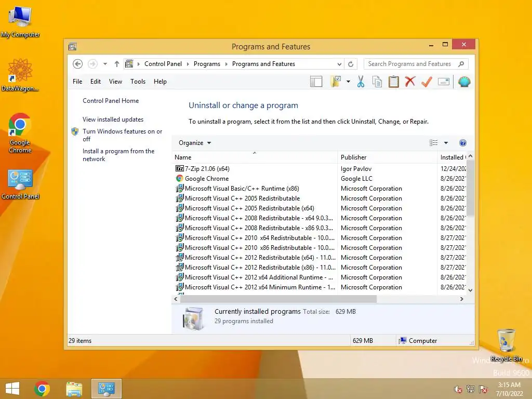Refresh the Programs and Features list
Image resolution: width=532 pixels, height=399 pixels.
pyautogui.click(x=351, y=64)
